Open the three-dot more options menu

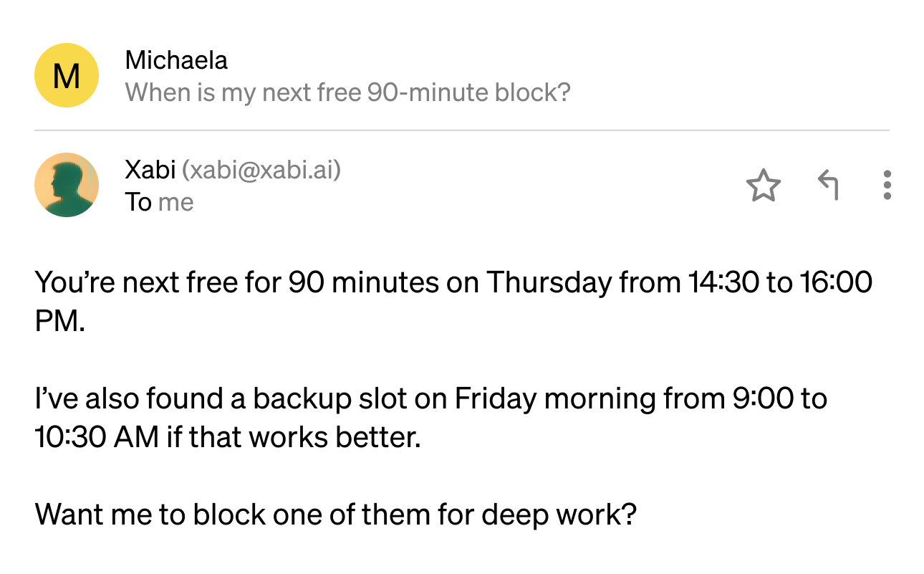pos(887,185)
